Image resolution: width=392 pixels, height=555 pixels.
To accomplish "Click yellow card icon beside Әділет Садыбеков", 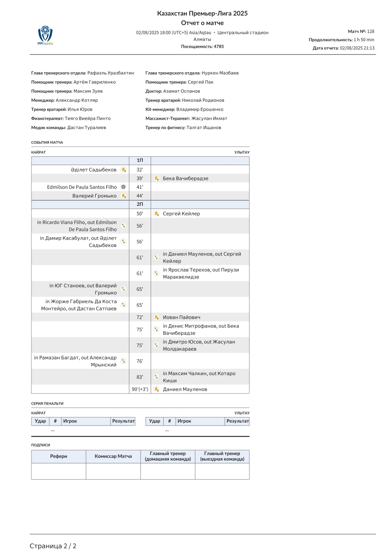I will pos(123,170).
